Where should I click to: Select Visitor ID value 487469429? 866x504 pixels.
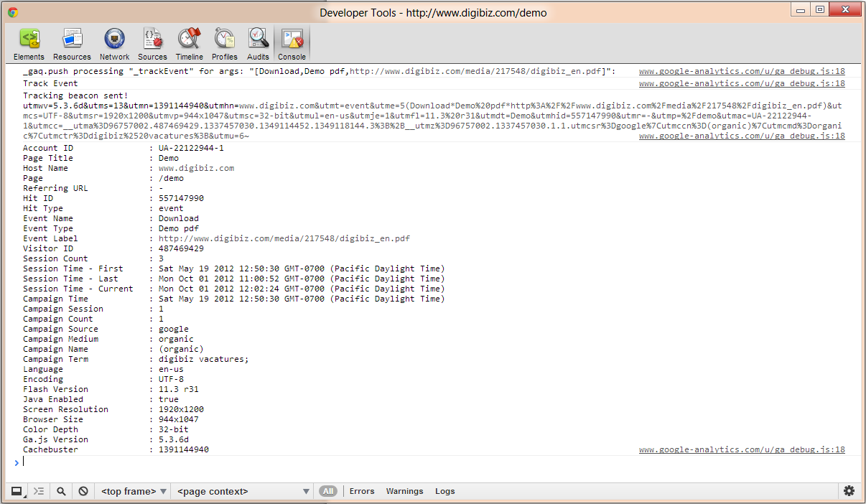[x=181, y=248]
